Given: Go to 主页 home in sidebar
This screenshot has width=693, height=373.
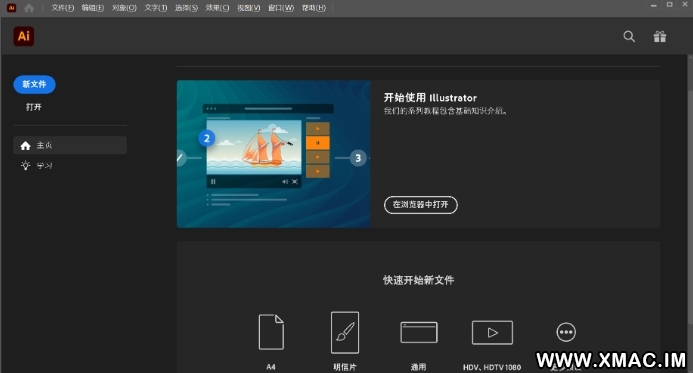Looking at the screenshot, I should point(70,145).
